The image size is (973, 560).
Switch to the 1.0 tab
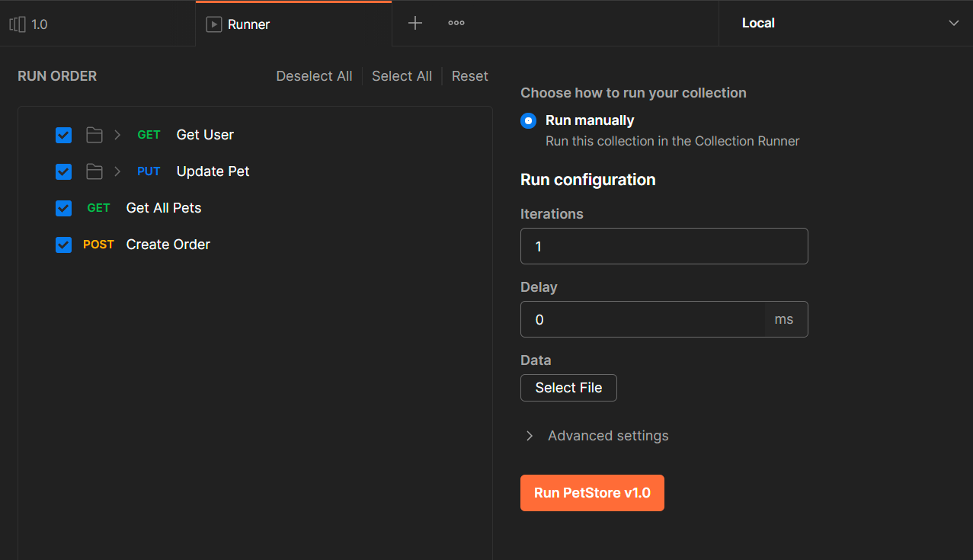(x=40, y=24)
